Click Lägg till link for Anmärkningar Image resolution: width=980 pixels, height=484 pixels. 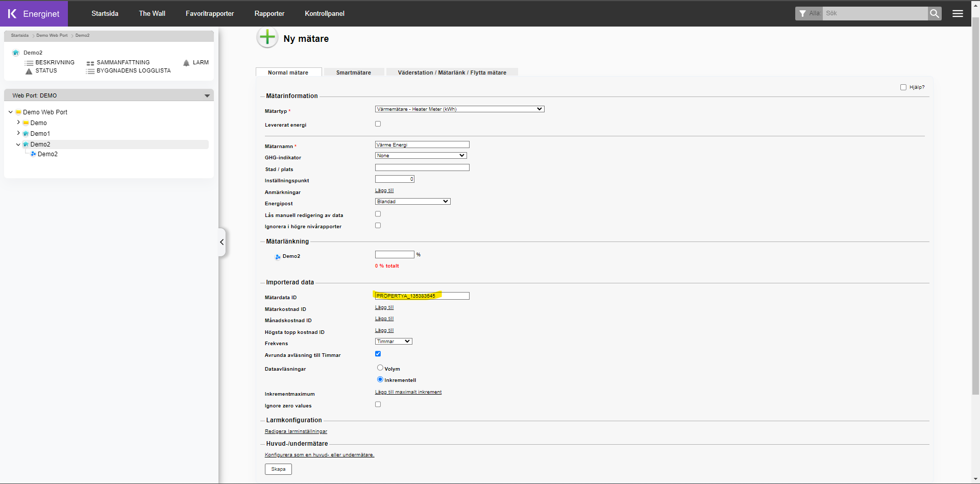click(384, 190)
